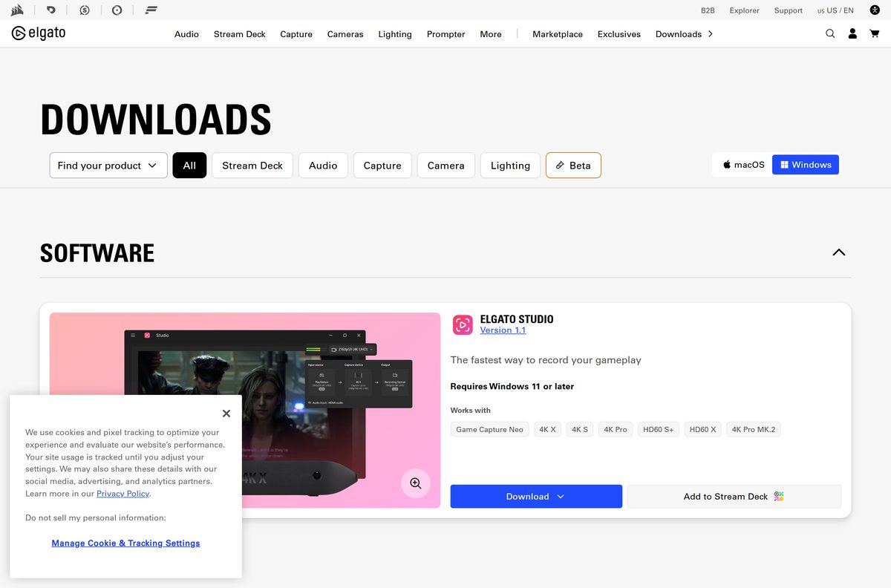The width and height of the screenshot is (891, 588).
Task: Open the shopping cart icon
Action: (x=874, y=33)
